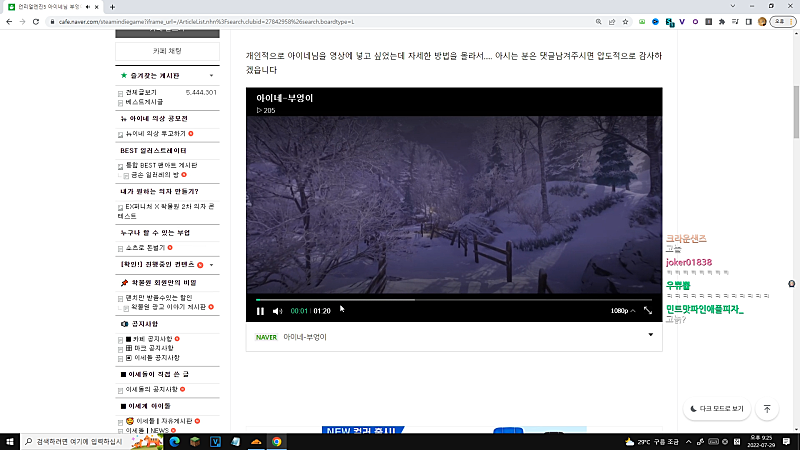Mute the video using the speaker icon
Image resolution: width=800 pixels, height=450 pixels.
[278, 311]
